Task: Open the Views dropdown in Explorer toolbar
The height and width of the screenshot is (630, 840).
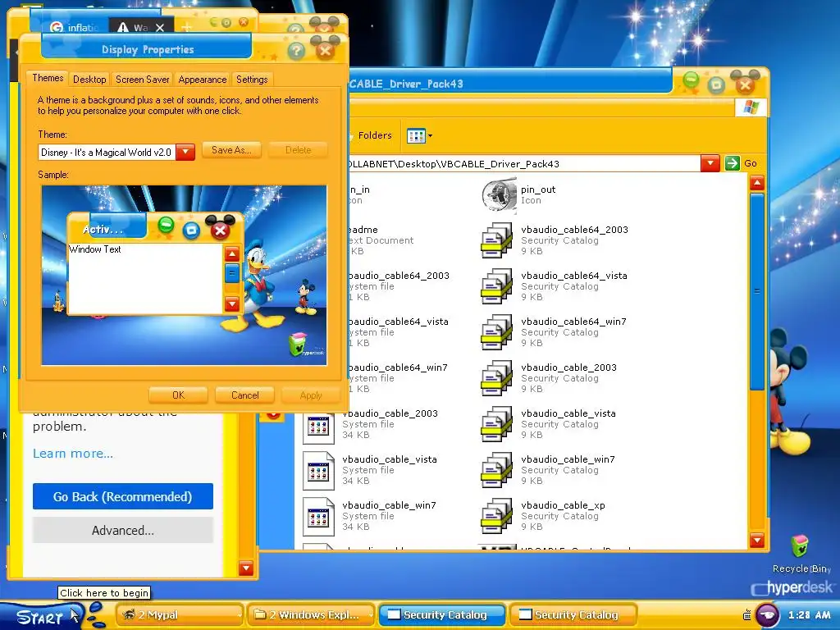Action: [x=419, y=136]
